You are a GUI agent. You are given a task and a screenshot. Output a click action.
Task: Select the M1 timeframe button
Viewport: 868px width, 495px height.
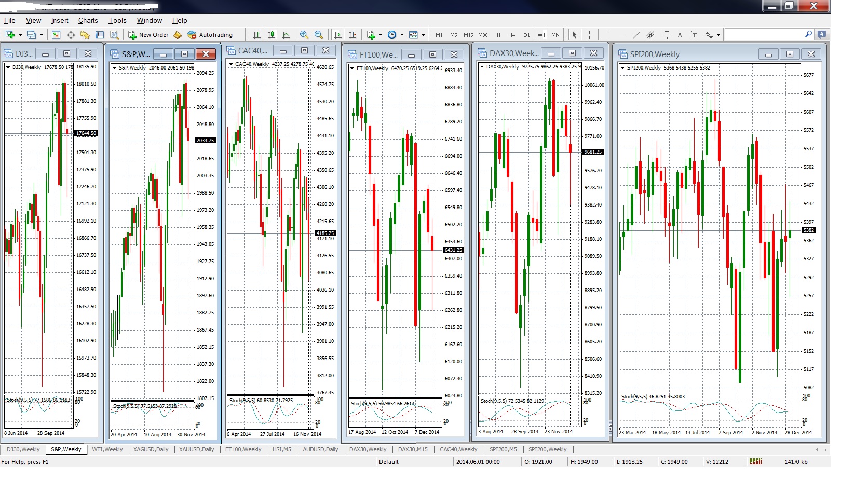click(439, 35)
